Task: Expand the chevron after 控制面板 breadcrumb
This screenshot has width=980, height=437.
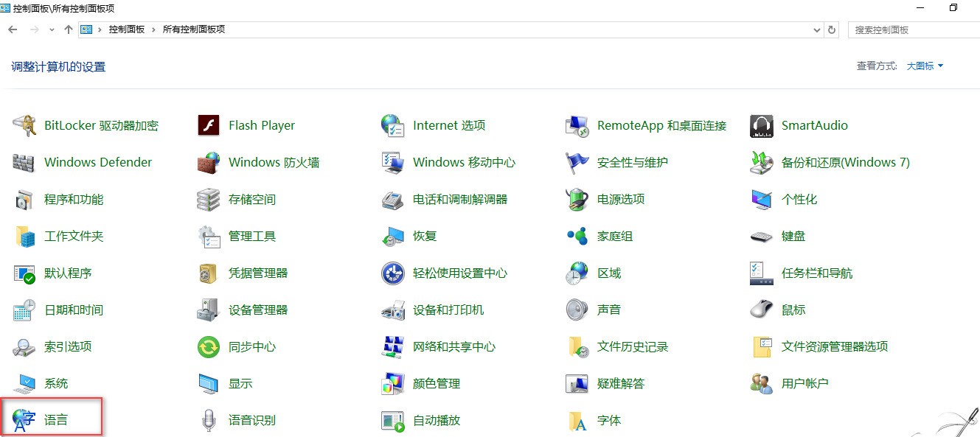Action: click(154, 29)
